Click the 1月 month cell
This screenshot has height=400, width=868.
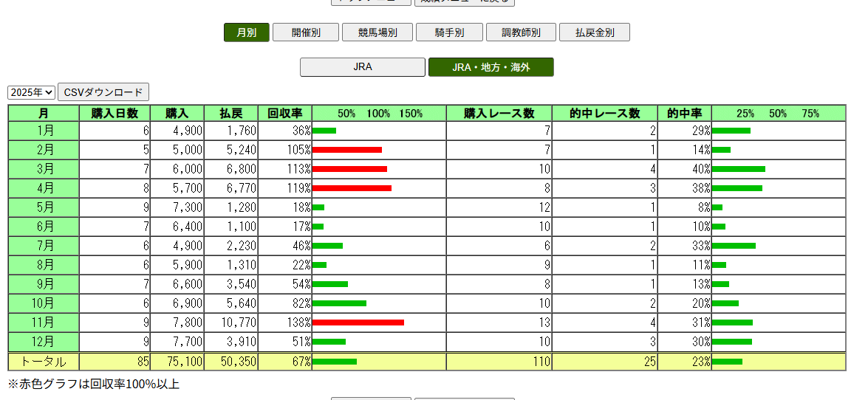click(44, 131)
